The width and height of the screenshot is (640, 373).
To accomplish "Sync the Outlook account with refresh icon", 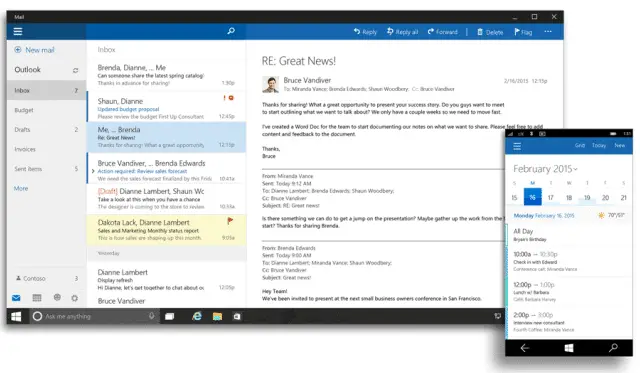I will coord(76,70).
